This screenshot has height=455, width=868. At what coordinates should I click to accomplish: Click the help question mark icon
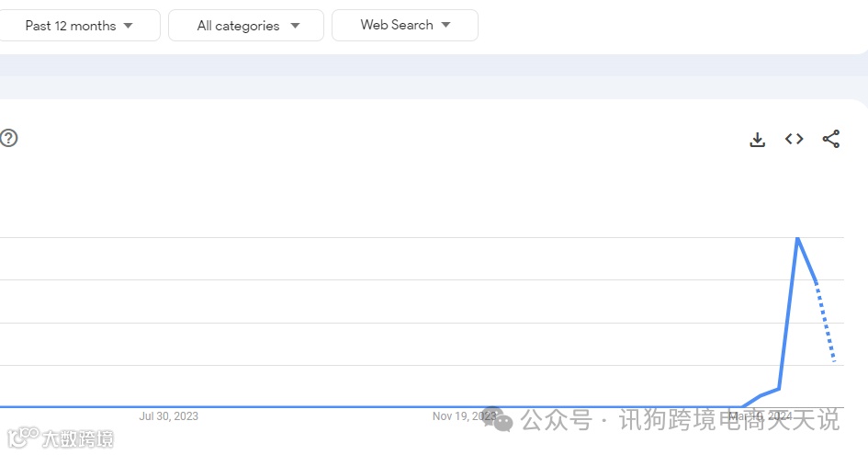pos(8,138)
